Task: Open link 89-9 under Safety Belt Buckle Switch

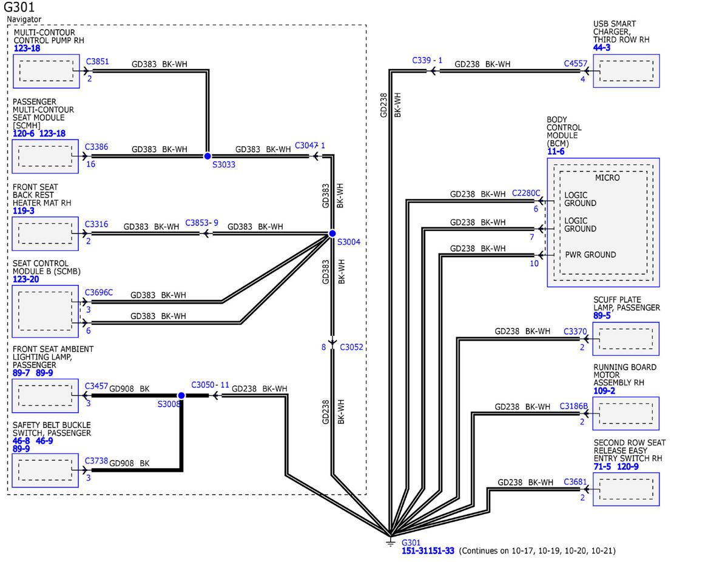Action: click(x=22, y=449)
